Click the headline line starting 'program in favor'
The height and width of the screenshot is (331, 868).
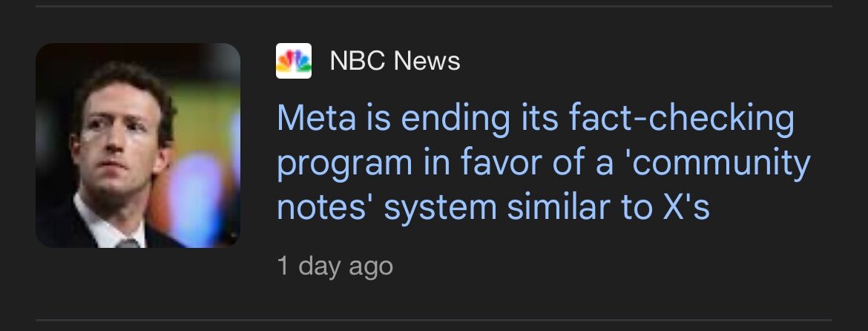[x=542, y=164]
